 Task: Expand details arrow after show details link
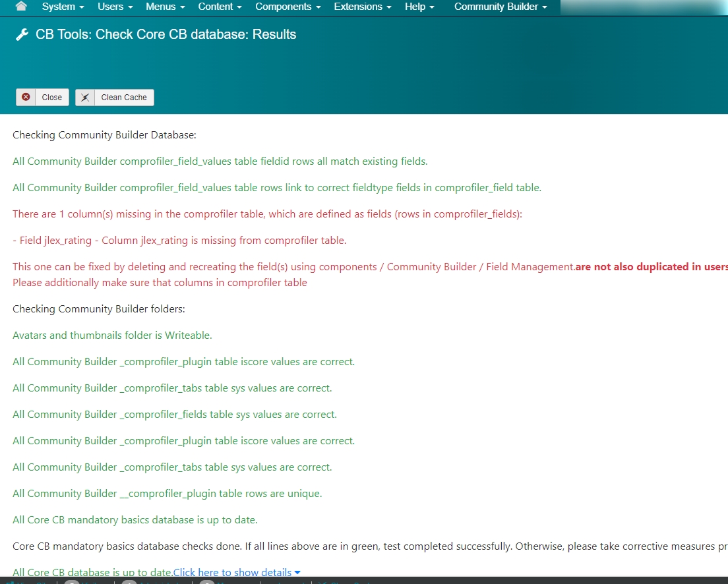[297, 572]
